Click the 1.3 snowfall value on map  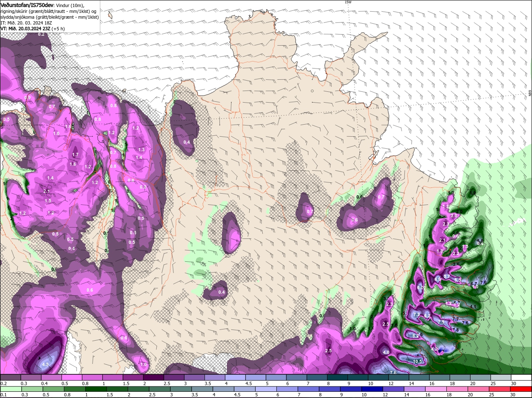tap(141, 150)
